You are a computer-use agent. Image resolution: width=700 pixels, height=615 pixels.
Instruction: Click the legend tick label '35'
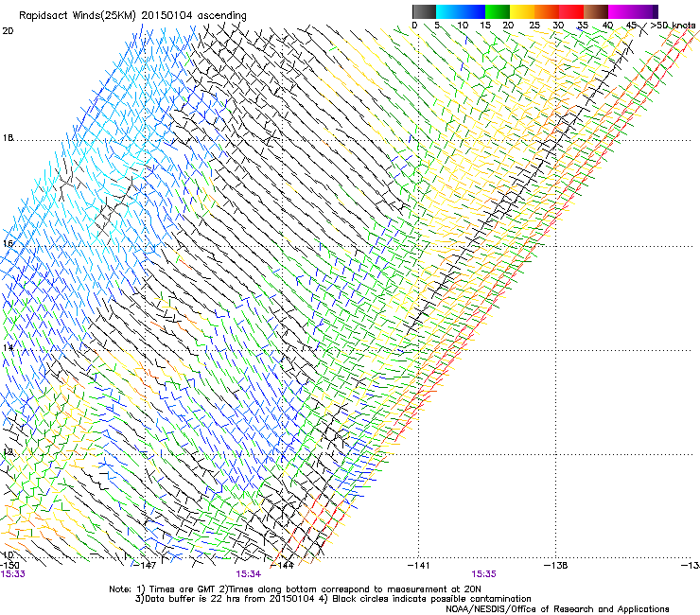tap(583, 26)
